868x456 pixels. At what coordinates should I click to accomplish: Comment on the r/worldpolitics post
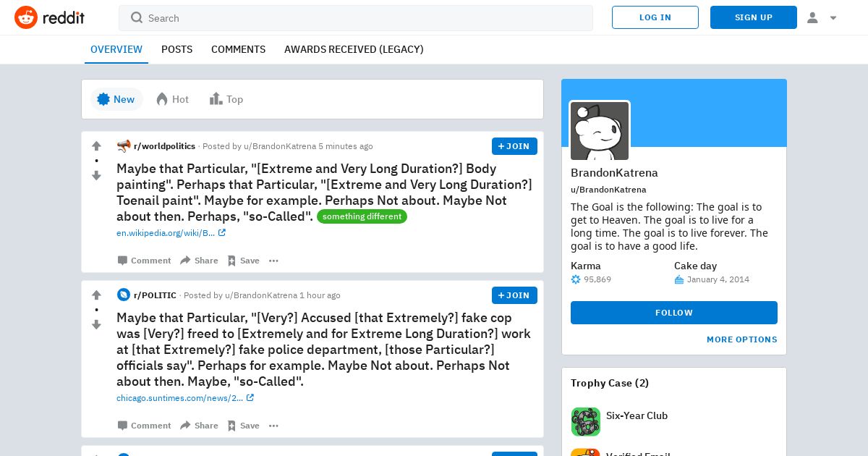click(145, 261)
